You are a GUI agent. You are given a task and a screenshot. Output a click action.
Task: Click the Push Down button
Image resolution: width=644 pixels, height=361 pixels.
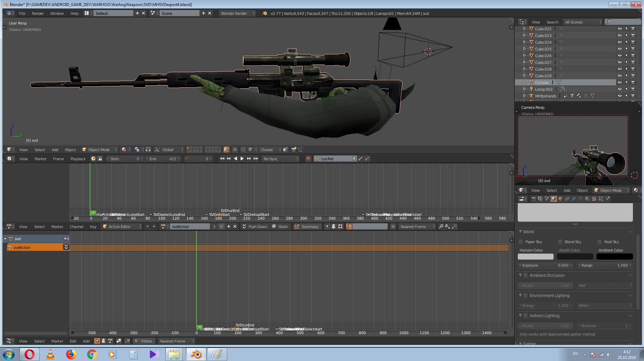coord(255,227)
